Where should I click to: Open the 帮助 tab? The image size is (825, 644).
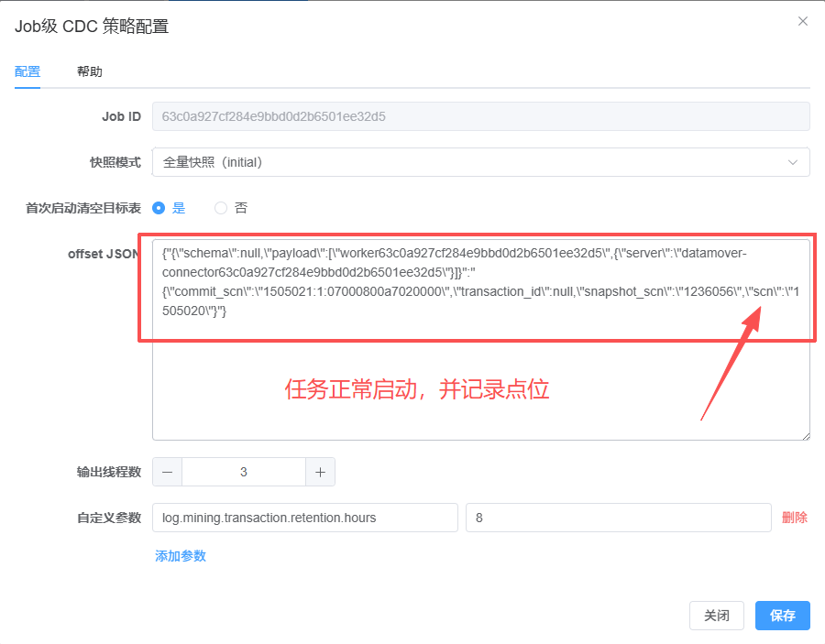point(90,71)
